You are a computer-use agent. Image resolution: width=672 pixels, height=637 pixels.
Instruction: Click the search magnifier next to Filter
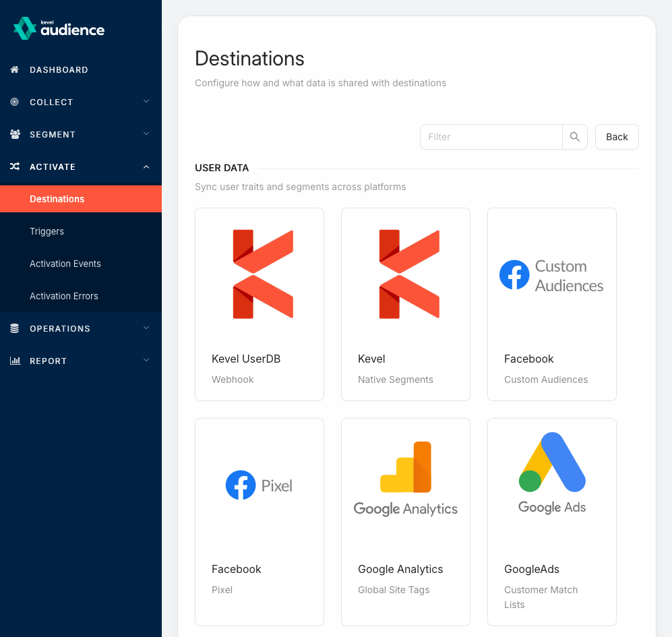[574, 137]
